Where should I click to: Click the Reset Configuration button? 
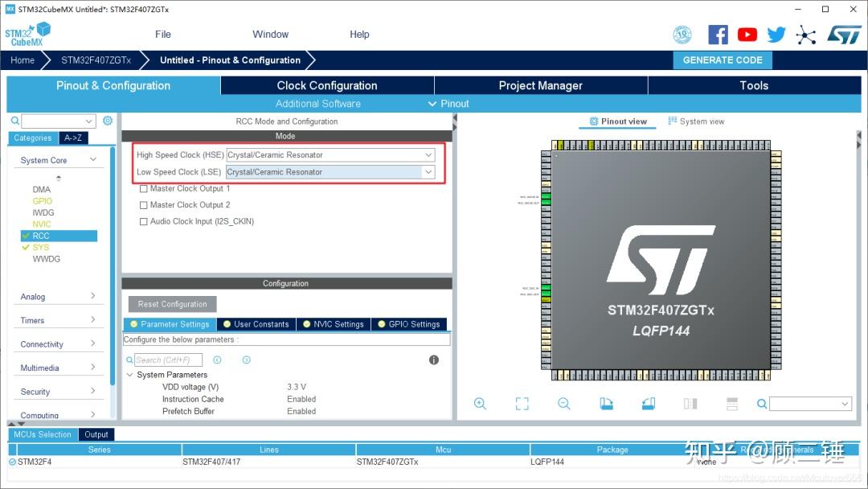coord(171,304)
